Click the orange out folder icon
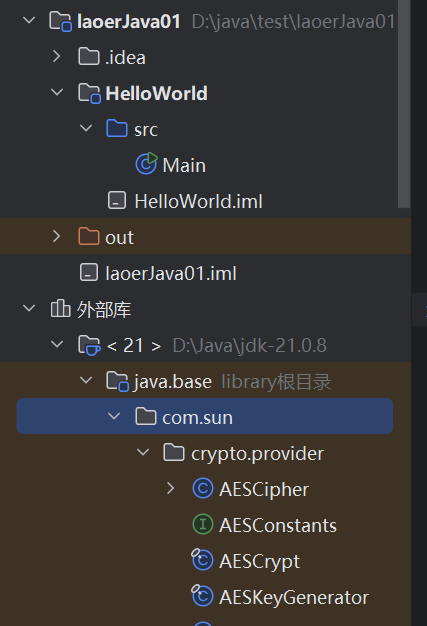This screenshot has height=626, width=427. (x=89, y=237)
